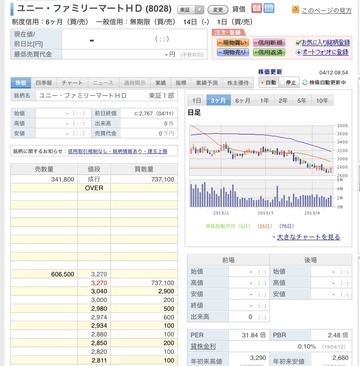Image resolution: width=360 pixels, height=366 pixels.
Task: Click the red icon beside 貸借
Action: tap(256, 8)
